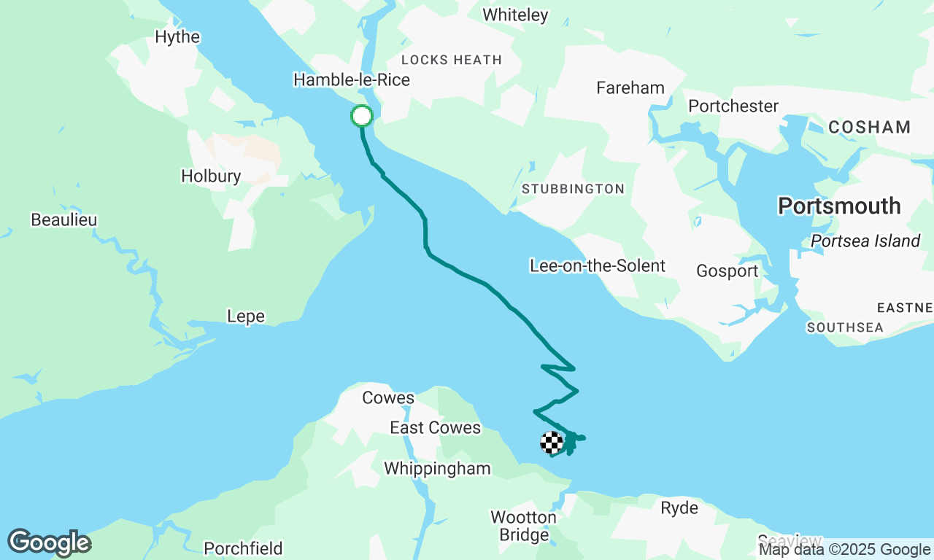Screen dimensions: 934x560
Task: Click the green route start marker
Action: (362, 116)
